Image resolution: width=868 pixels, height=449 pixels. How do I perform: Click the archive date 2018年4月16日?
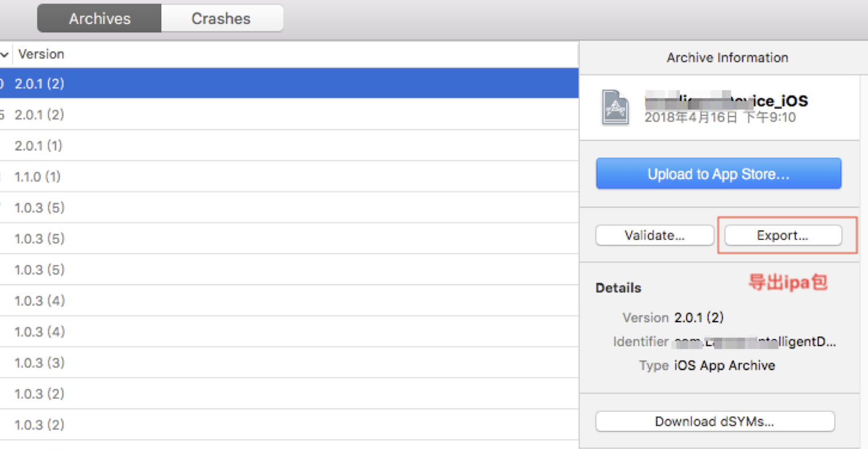tap(691, 118)
